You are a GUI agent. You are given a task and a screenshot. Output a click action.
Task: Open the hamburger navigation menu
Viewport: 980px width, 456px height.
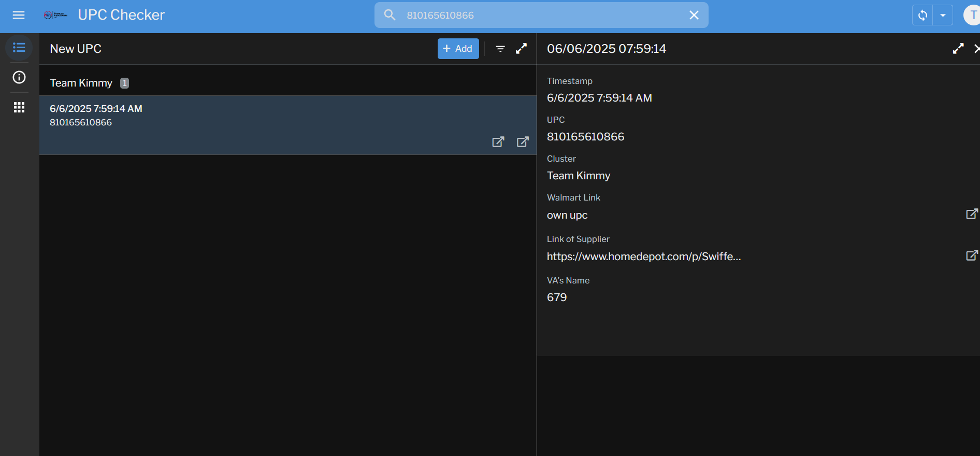coord(19,15)
